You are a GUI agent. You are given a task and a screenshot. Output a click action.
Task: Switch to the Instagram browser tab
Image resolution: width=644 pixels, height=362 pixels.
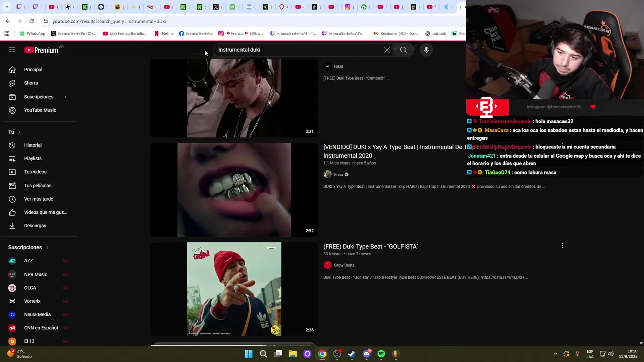coord(348,7)
